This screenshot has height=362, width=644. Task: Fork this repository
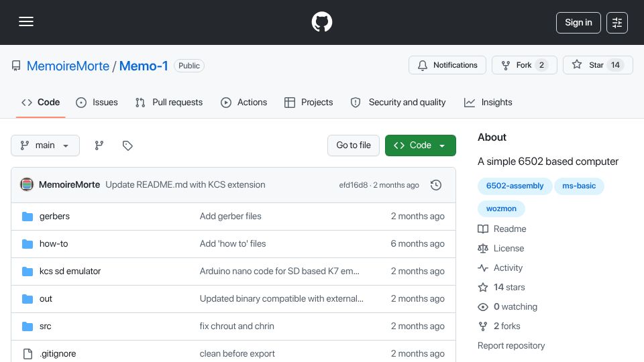tap(525, 65)
